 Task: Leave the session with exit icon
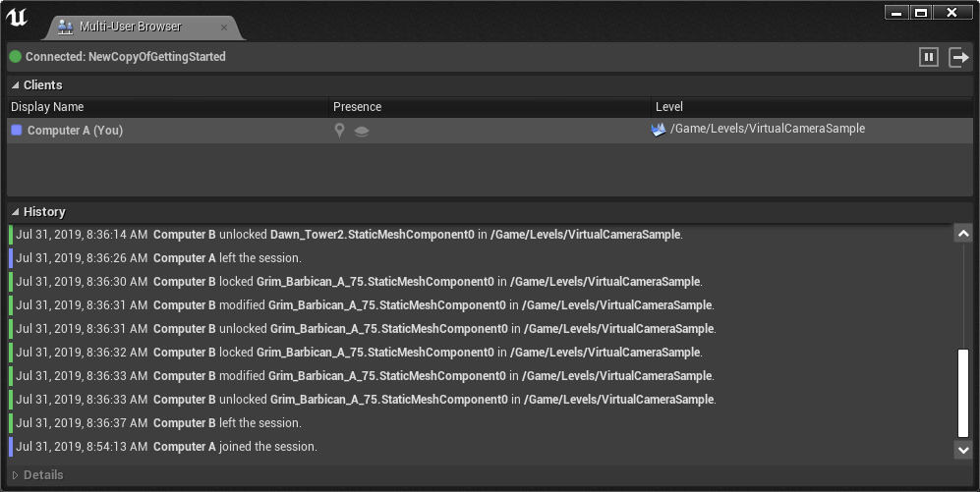click(x=958, y=57)
